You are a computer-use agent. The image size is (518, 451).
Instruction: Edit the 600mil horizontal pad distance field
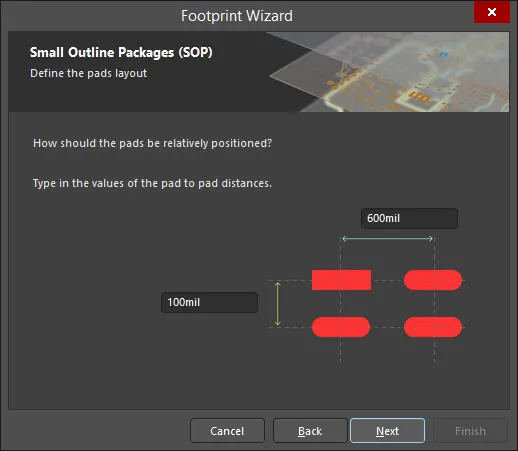point(409,218)
